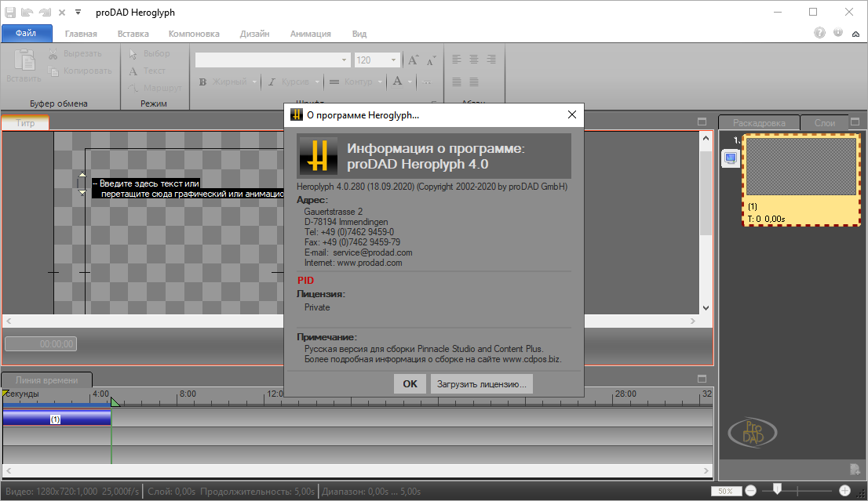Click the green playhead marker on the timeline ruler
This screenshot has width=868, height=501.
tap(115, 402)
